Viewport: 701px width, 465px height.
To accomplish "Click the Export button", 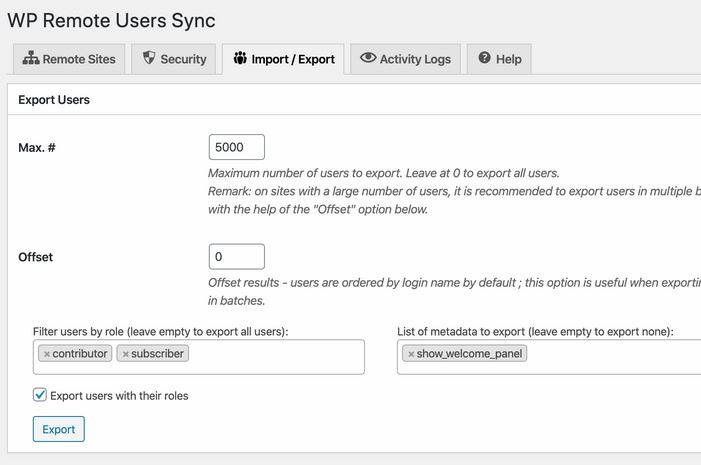I will (59, 429).
